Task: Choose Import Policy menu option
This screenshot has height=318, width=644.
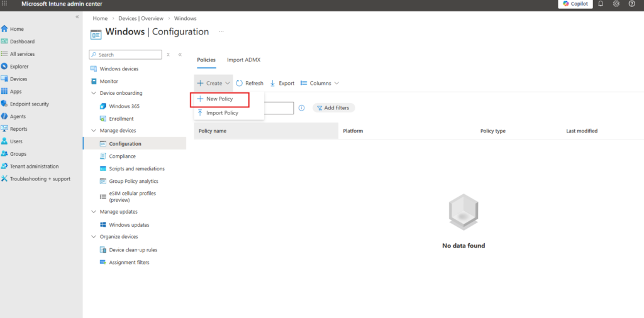Action: coord(222,113)
